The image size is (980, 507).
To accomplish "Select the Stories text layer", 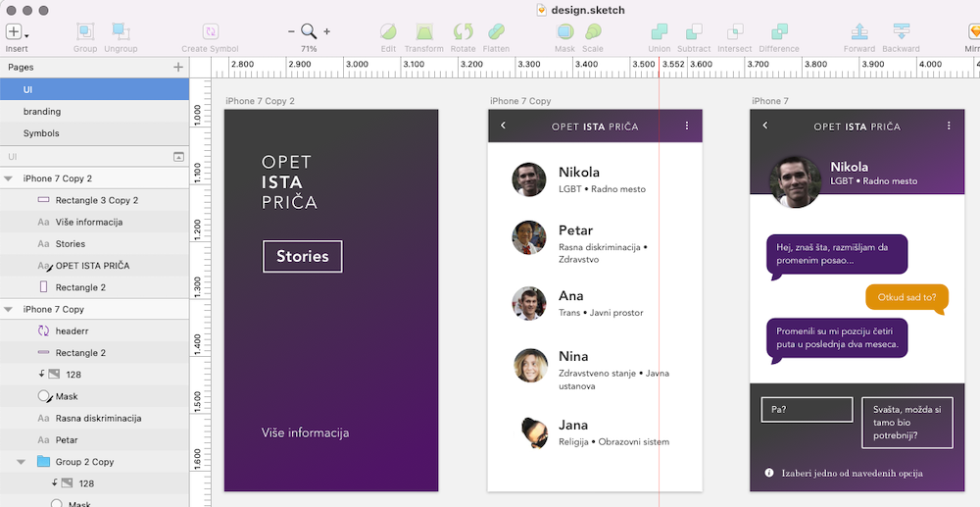I will 94,244.
